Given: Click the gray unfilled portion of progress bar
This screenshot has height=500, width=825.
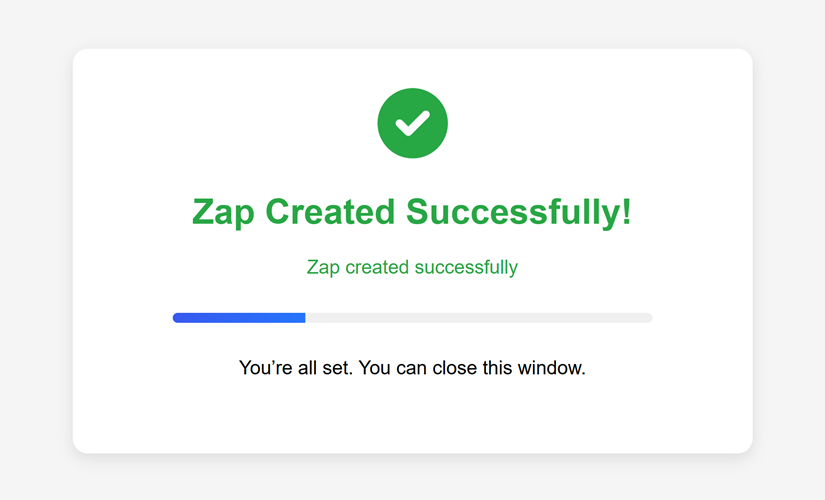Looking at the screenshot, I should click(478, 318).
